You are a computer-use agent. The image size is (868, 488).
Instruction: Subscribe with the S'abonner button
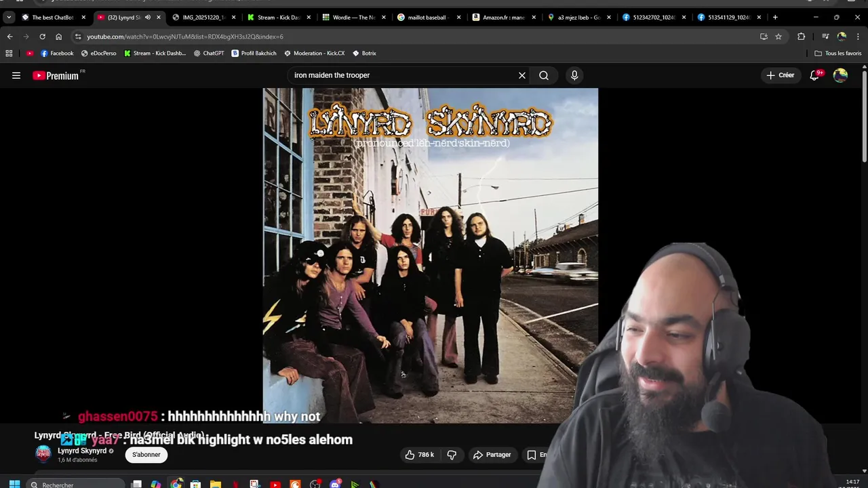146,455
